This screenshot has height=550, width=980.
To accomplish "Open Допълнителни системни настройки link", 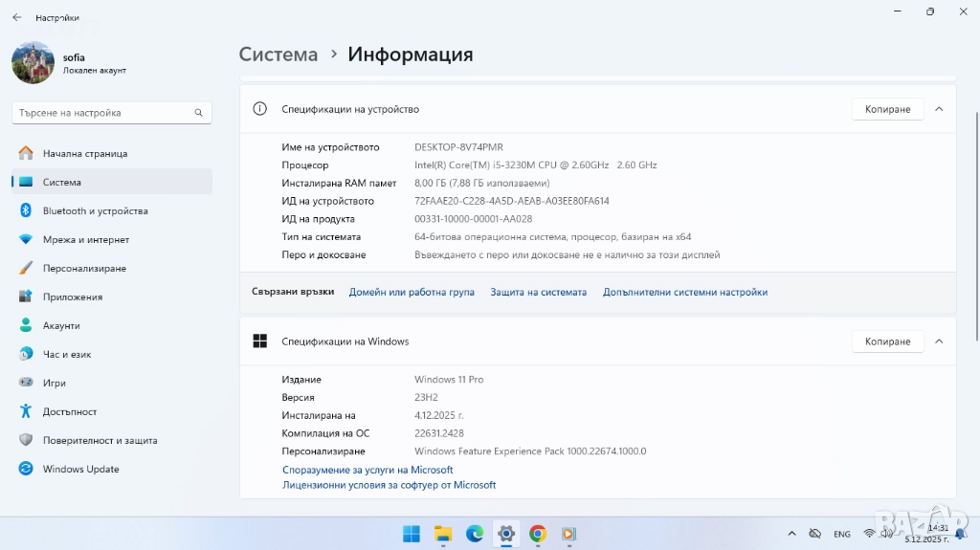I will [x=684, y=292].
